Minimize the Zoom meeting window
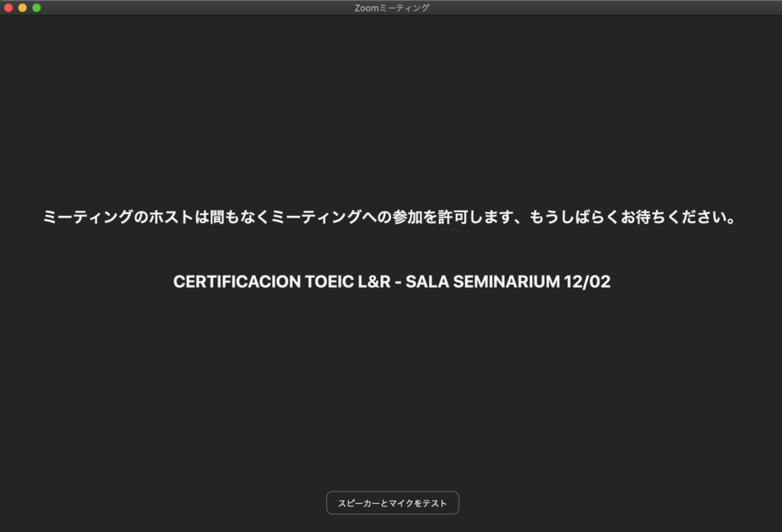Image resolution: width=782 pixels, height=532 pixels. tap(22, 8)
